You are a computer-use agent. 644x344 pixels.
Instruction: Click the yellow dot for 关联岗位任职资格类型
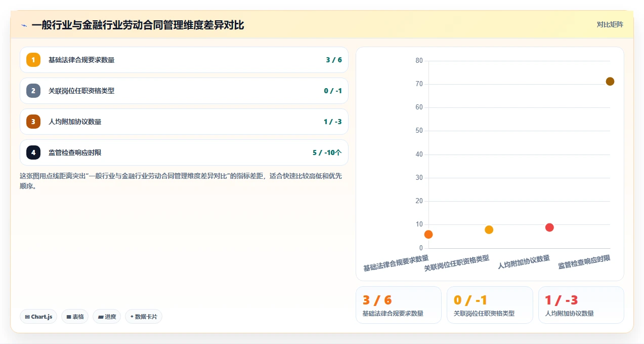489,230
